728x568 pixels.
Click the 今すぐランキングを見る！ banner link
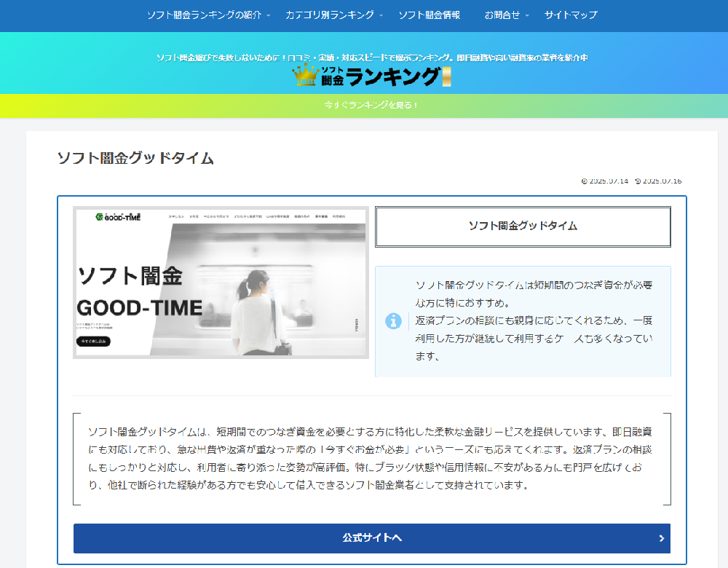point(371,106)
